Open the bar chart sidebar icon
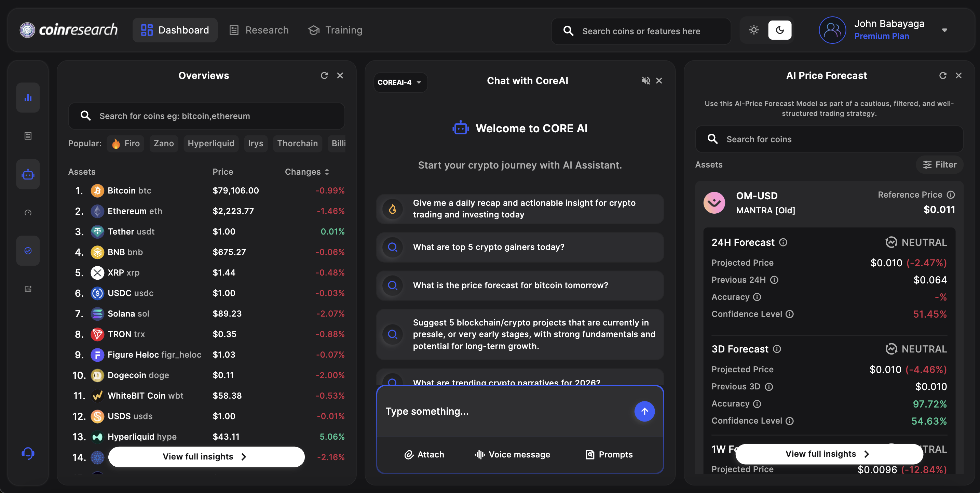This screenshot has width=980, height=493. pos(28,98)
